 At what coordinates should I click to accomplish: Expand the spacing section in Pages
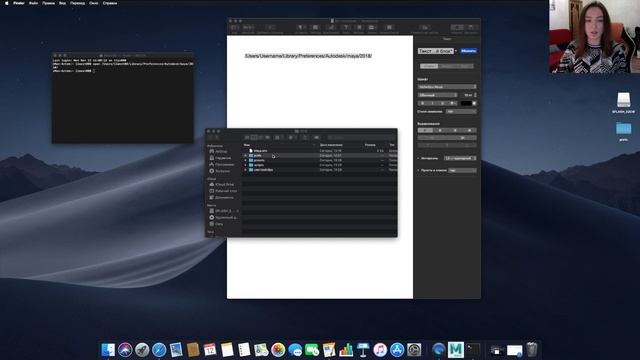(418, 158)
